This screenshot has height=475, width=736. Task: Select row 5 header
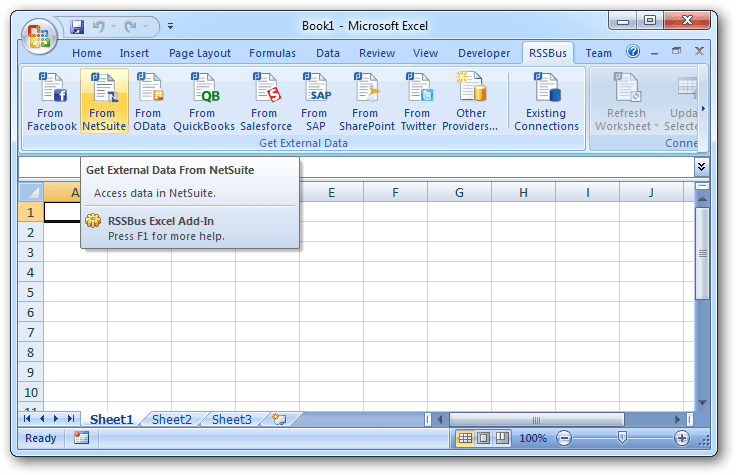[31, 292]
